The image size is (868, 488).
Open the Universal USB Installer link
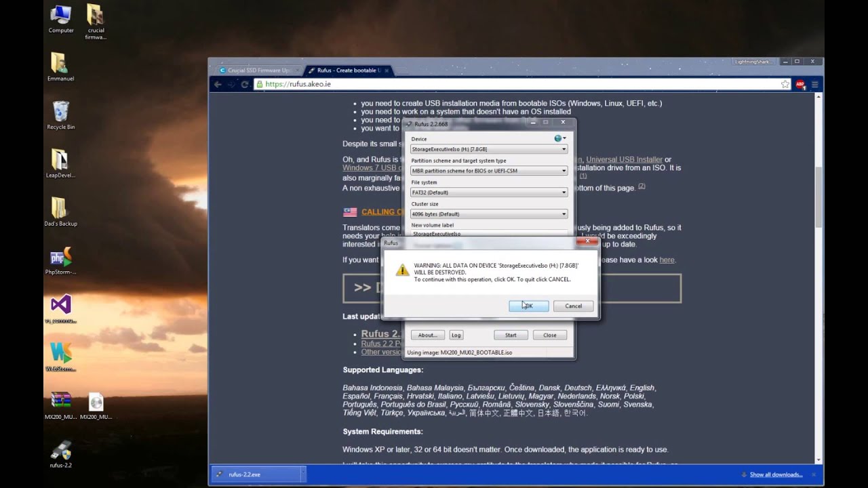point(625,160)
